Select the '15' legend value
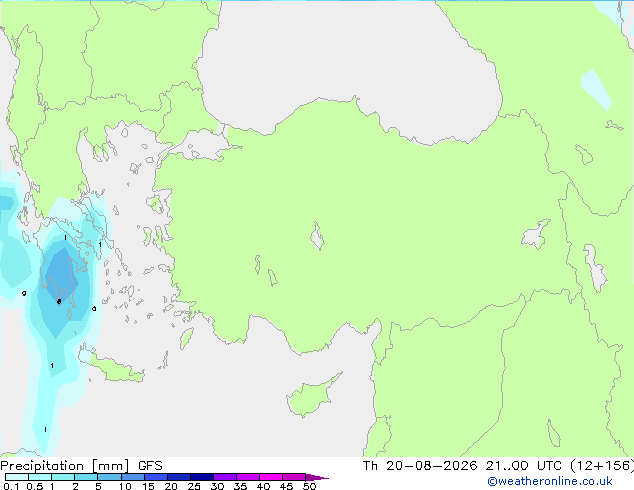 [148, 486]
